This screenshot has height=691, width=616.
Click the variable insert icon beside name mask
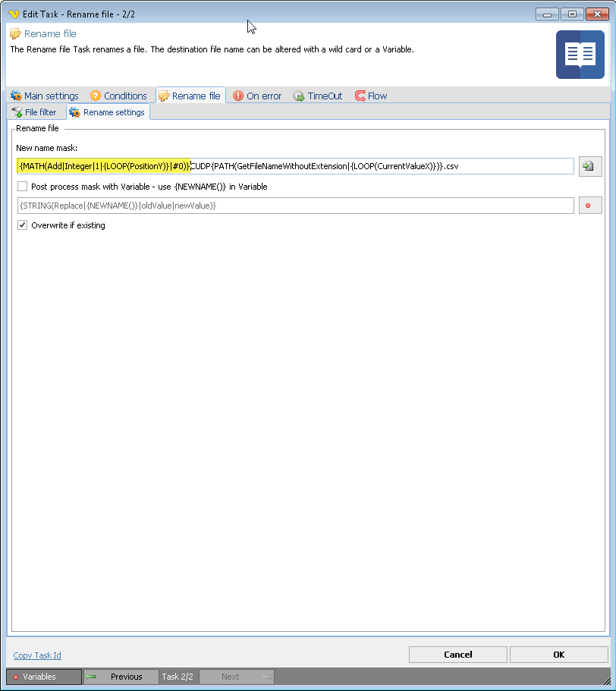click(x=589, y=166)
